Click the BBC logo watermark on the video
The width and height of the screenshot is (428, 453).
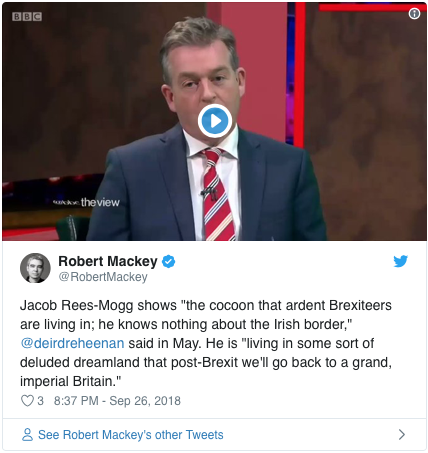point(27,17)
